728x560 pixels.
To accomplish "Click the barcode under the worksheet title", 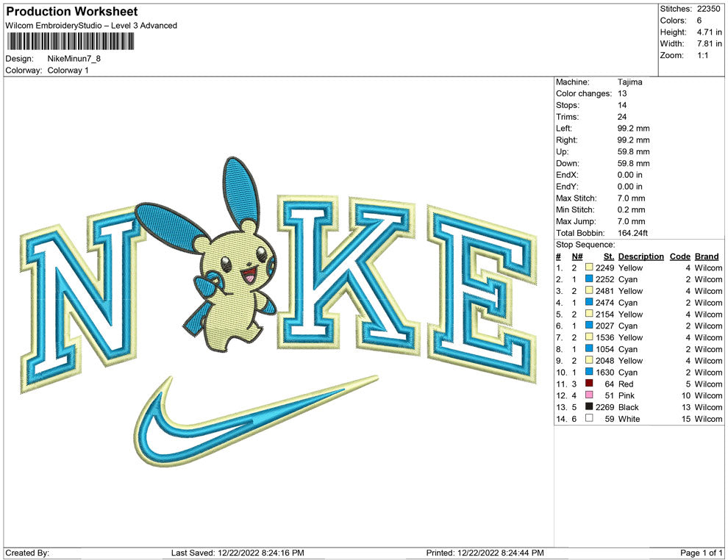I will pyautogui.click(x=70, y=42).
